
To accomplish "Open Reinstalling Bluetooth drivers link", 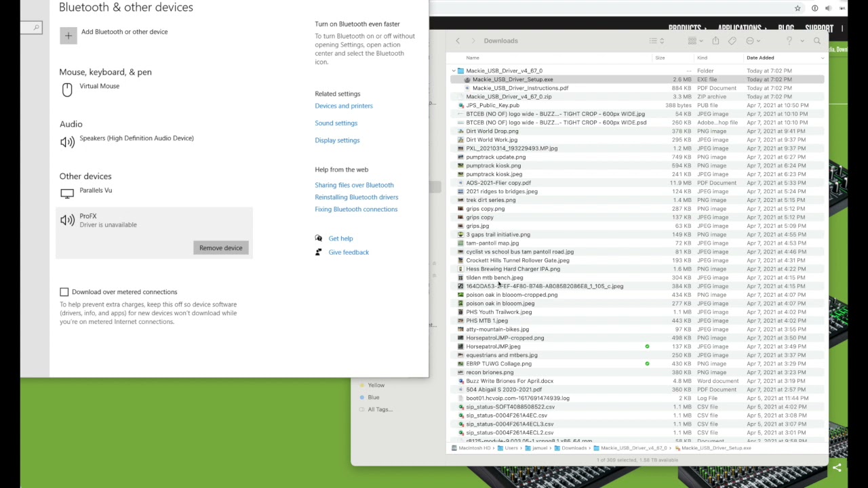I will click(x=356, y=197).
